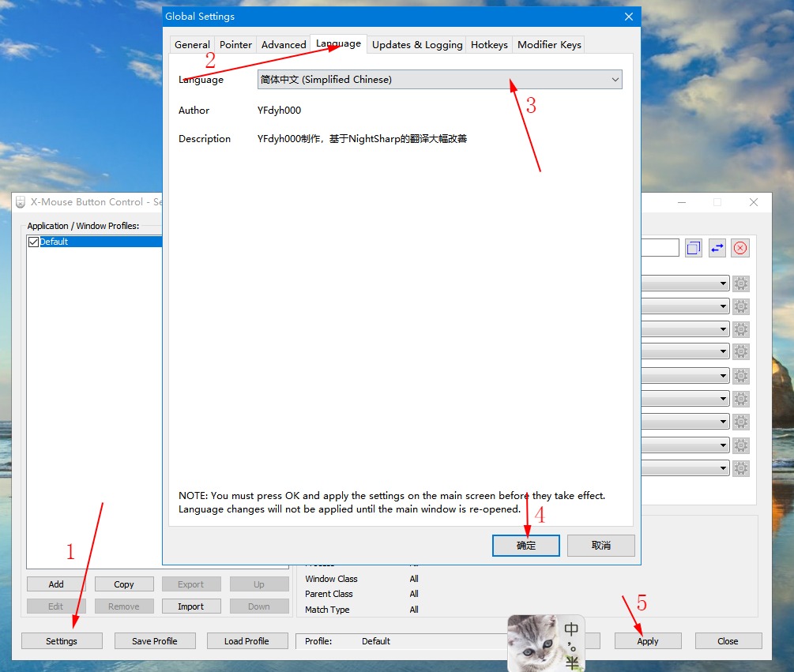Open settings gear for the second button dropdown row
The width and height of the screenshot is (794, 672).
tap(741, 306)
